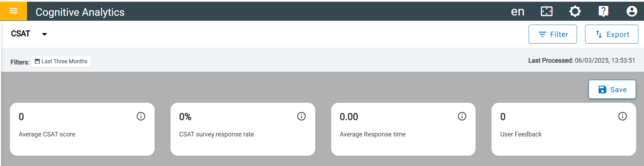Select the Average Response time card
The image size is (644, 166).
(x=403, y=129)
